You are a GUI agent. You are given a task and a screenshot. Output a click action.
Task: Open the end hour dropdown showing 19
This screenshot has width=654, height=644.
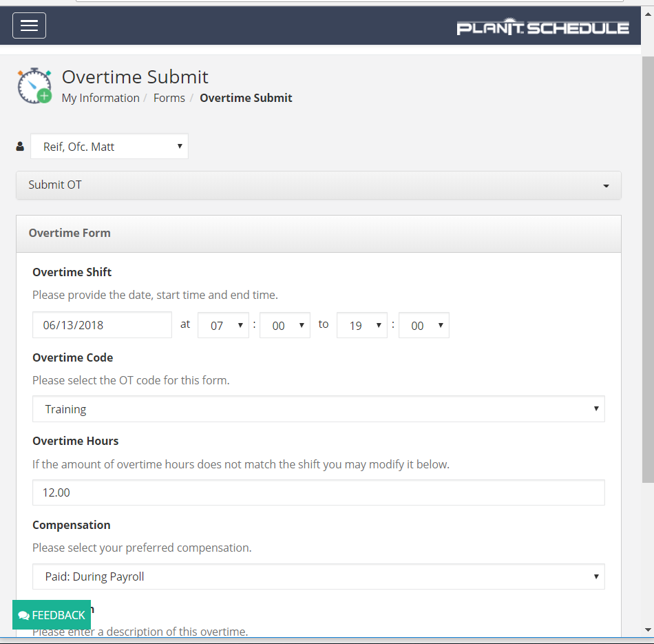click(362, 325)
